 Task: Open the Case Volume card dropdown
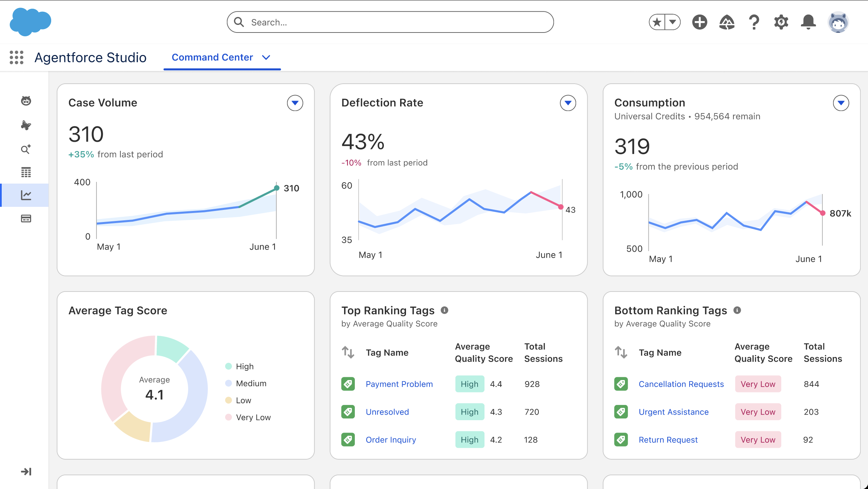(x=295, y=103)
